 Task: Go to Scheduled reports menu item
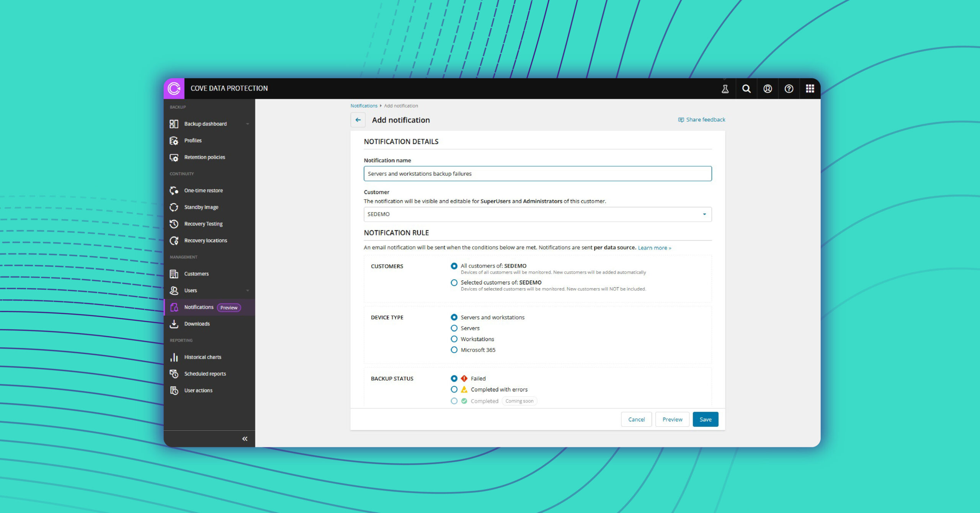[x=205, y=374]
